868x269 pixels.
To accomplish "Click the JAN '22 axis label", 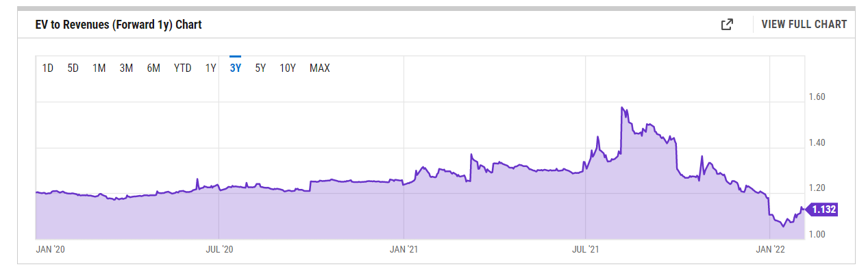I will (771, 250).
